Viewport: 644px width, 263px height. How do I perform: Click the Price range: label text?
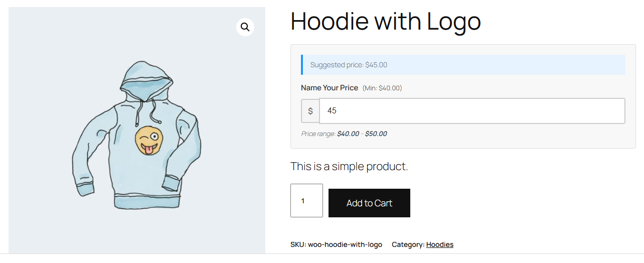click(x=318, y=134)
